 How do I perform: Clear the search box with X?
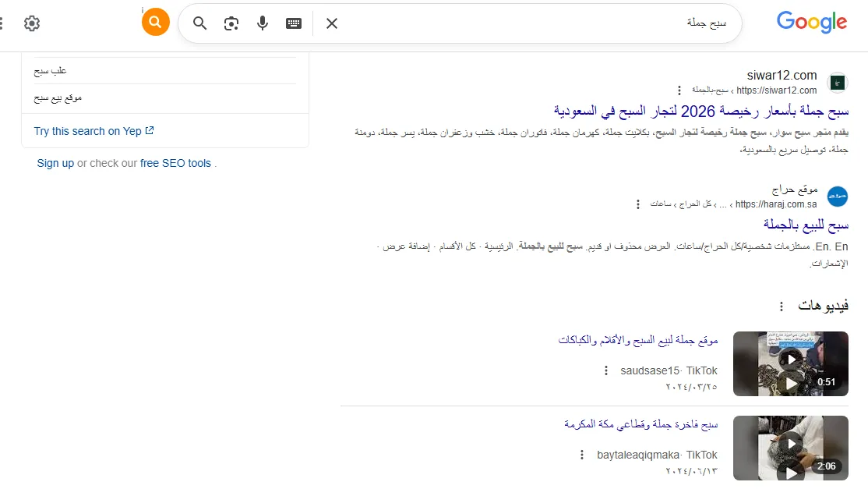pyautogui.click(x=332, y=23)
